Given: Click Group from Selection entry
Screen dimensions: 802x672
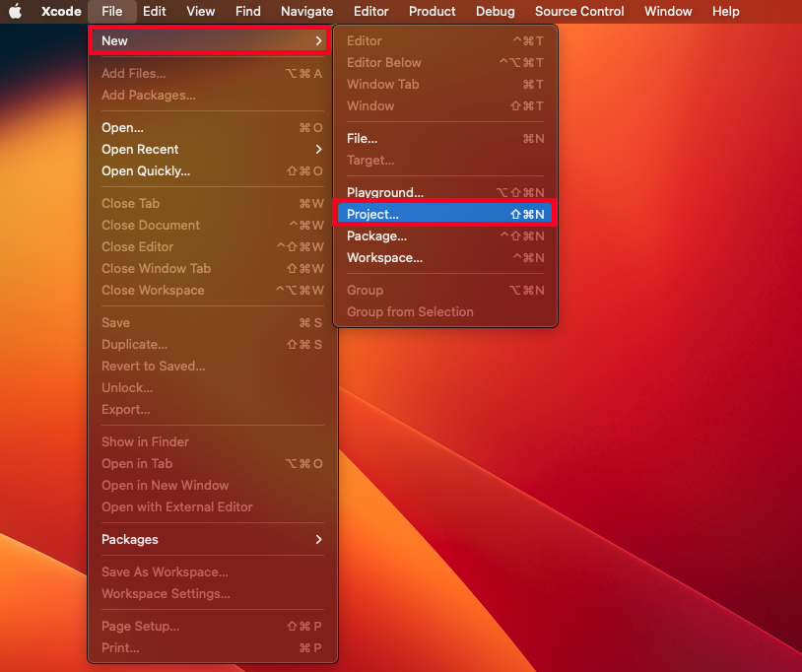Looking at the screenshot, I should [x=445, y=312].
